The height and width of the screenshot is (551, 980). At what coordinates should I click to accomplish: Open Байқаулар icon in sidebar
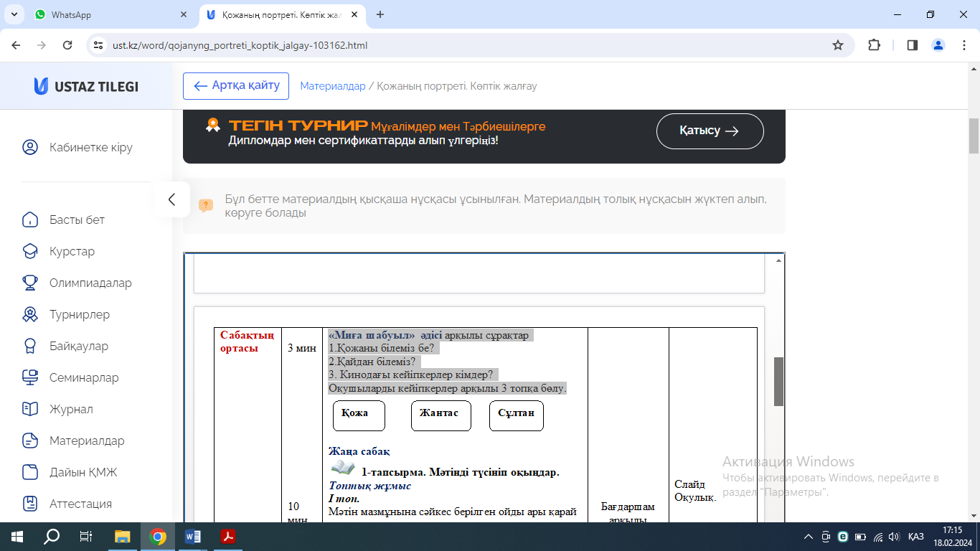pos(30,346)
